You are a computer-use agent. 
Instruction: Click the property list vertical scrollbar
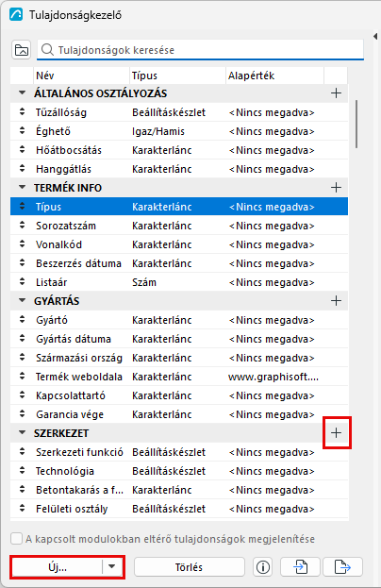(356, 125)
